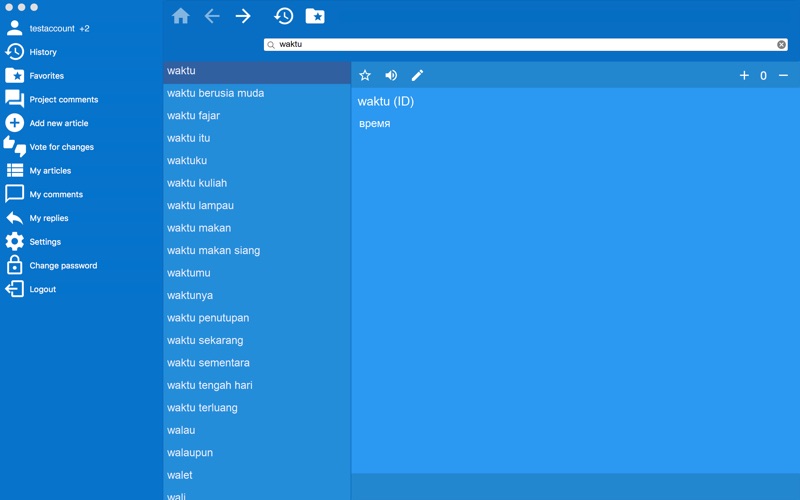This screenshot has width=800, height=500.
Task: Play pronunciation with the speaker icon
Action: click(x=391, y=76)
